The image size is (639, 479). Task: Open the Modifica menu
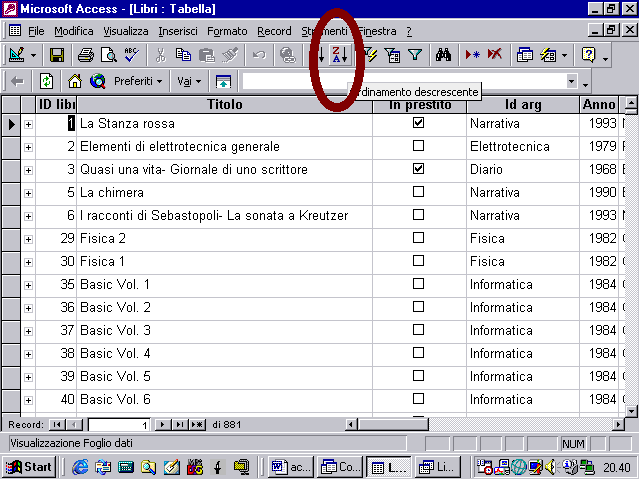tap(74, 31)
